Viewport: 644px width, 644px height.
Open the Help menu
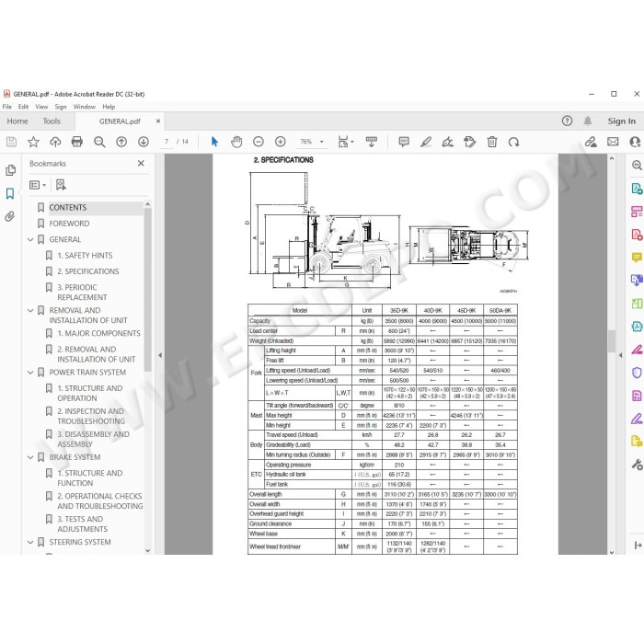pos(109,107)
